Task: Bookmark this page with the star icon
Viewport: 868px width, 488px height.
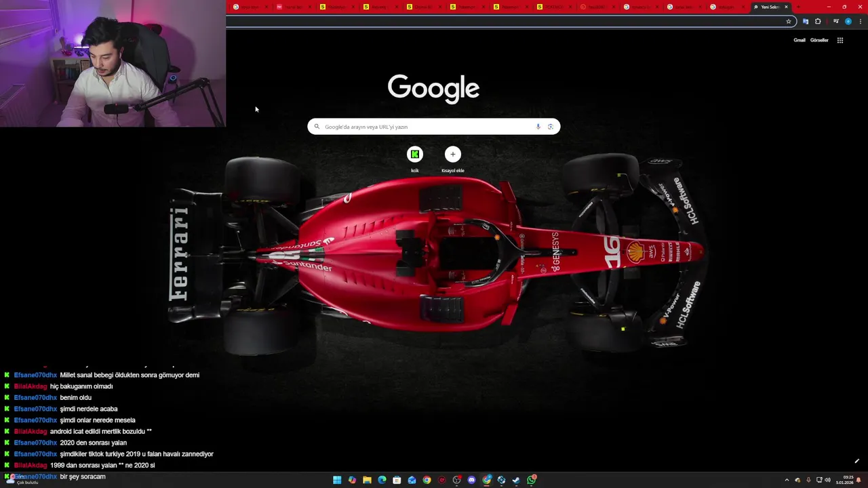Action: [789, 22]
